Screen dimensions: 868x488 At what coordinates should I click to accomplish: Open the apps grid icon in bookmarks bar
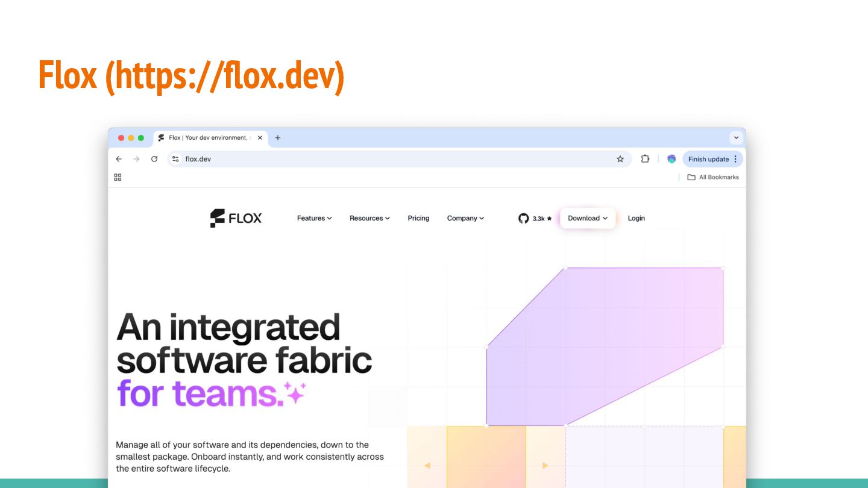[x=118, y=177]
